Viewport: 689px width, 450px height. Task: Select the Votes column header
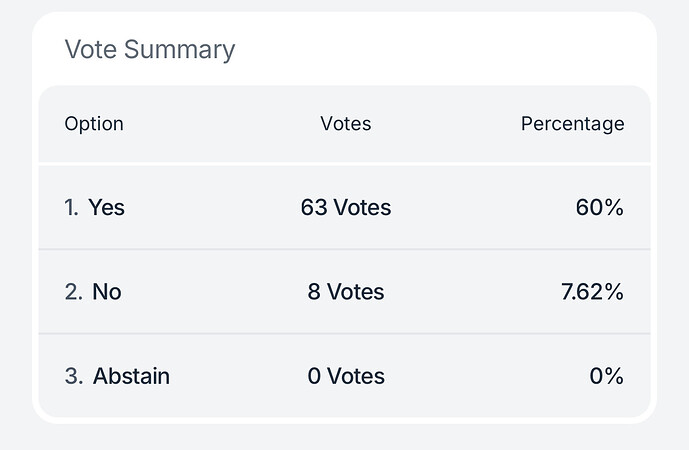[345, 124]
